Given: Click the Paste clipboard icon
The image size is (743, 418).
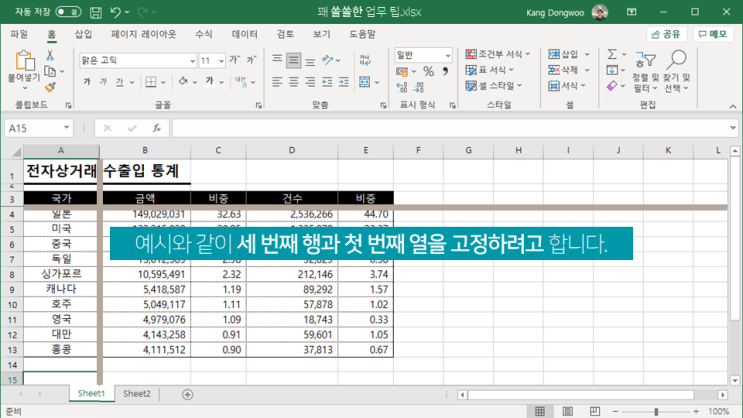Looking at the screenshot, I should click(25, 62).
